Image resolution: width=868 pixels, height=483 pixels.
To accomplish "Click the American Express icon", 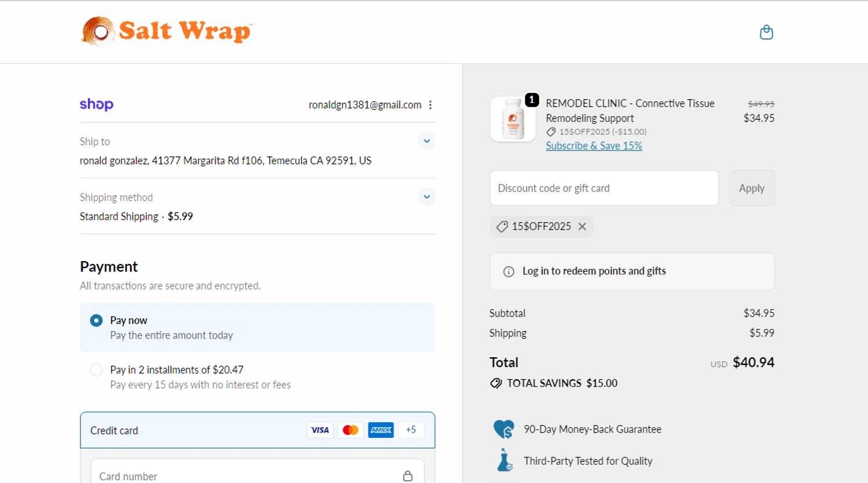I will point(381,430).
